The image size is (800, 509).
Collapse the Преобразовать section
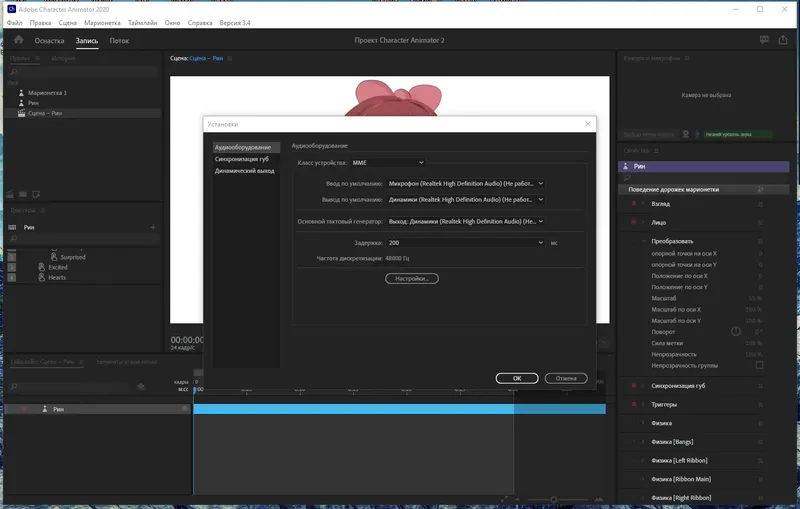643,241
